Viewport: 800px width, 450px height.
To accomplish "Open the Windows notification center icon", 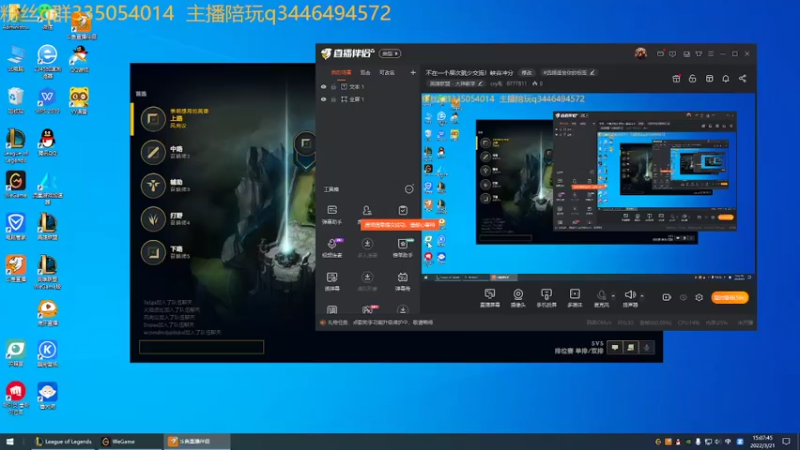I will pyautogui.click(x=786, y=441).
